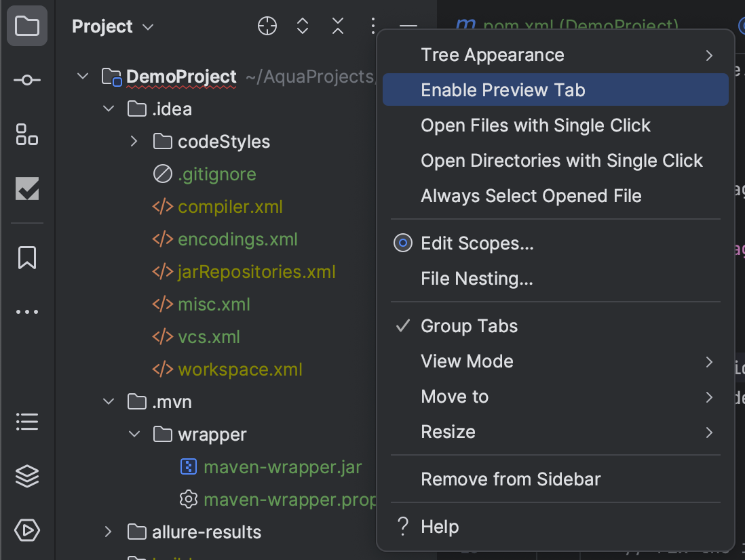This screenshot has height=560, width=745.
Task: Select the workspace.xml file
Action: pos(240,369)
